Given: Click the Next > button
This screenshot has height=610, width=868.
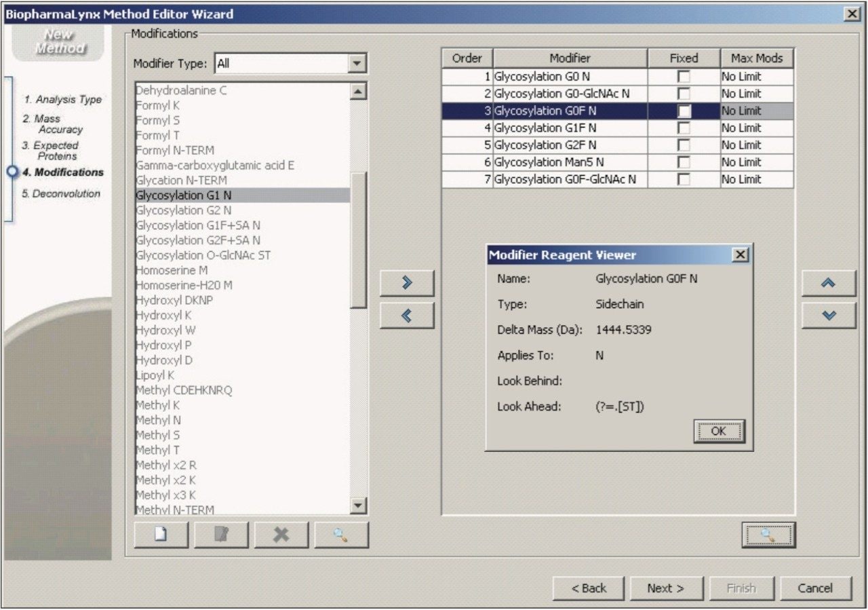Looking at the screenshot, I should (x=666, y=588).
